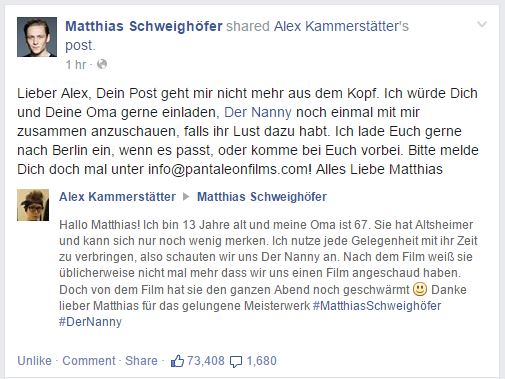View the 1,680 comments
505x379 pixels.
(x=261, y=361)
